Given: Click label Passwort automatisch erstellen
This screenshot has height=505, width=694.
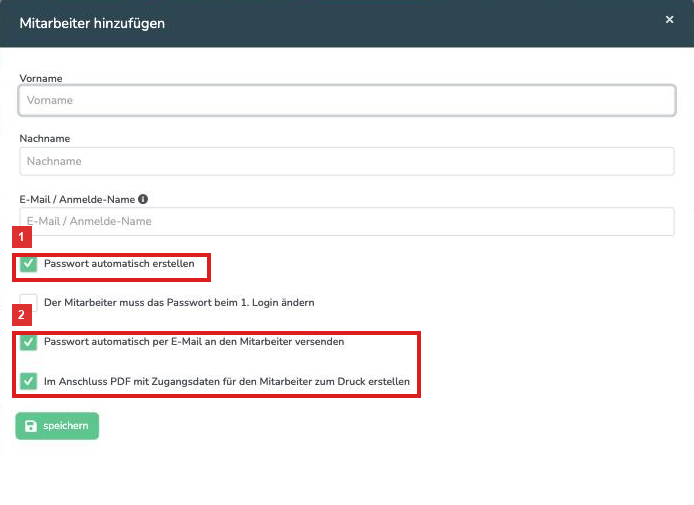Looking at the screenshot, I should coord(119,264).
